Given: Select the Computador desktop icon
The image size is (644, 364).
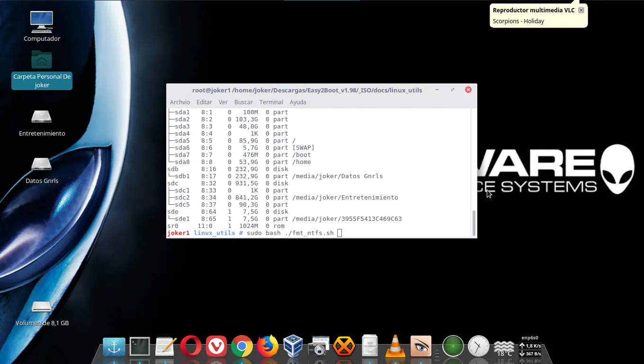Looking at the screenshot, I should tap(42, 27).
